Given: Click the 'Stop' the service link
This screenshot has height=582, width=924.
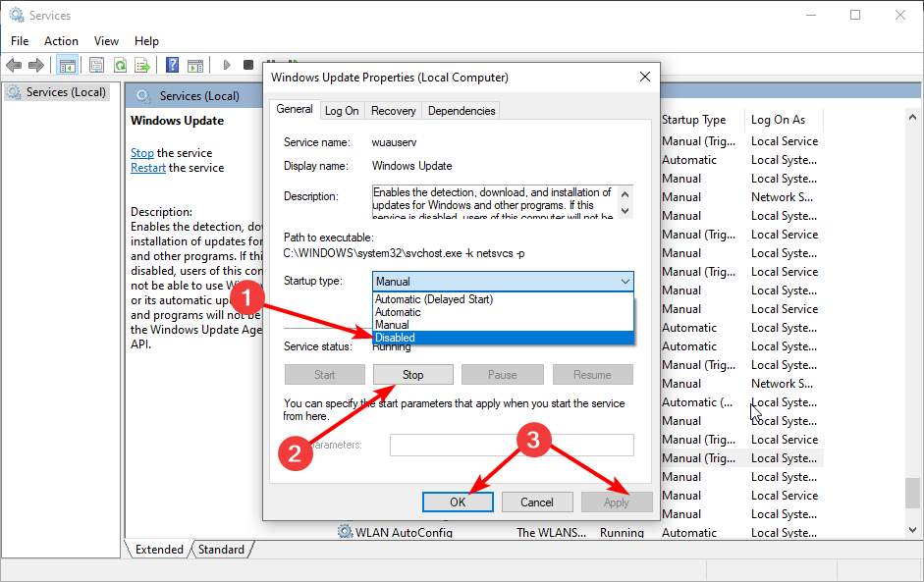Looking at the screenshot, I should point(142,153).
